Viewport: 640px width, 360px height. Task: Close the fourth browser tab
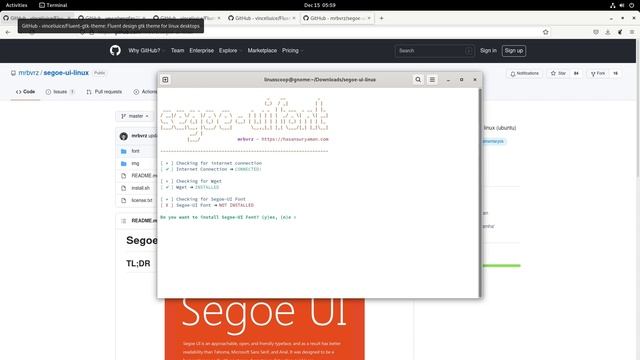[x=293, y=18]
